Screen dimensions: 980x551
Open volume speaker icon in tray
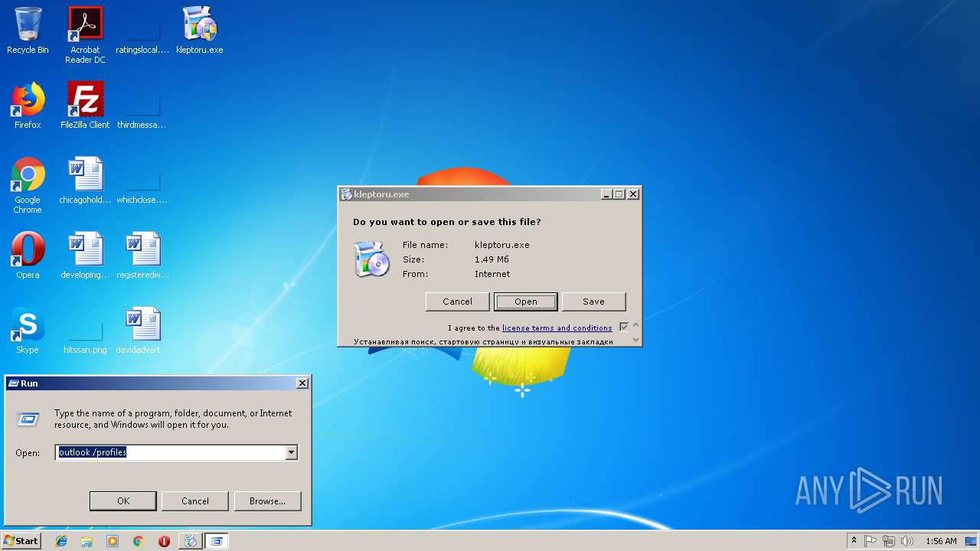click(x=907, y=541)
